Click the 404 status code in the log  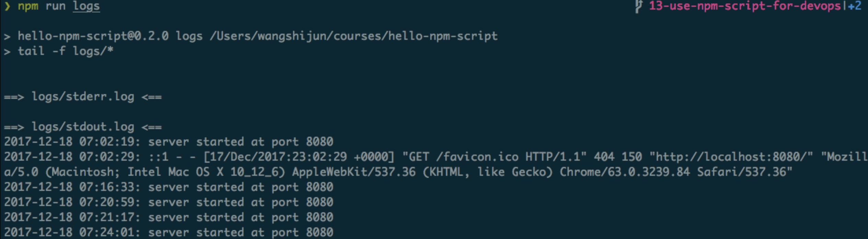tap(604, 157)
